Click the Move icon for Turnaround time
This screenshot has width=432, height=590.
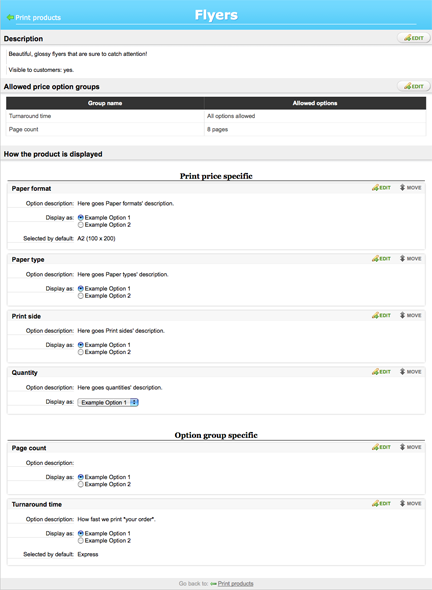(x=411, y=503)
